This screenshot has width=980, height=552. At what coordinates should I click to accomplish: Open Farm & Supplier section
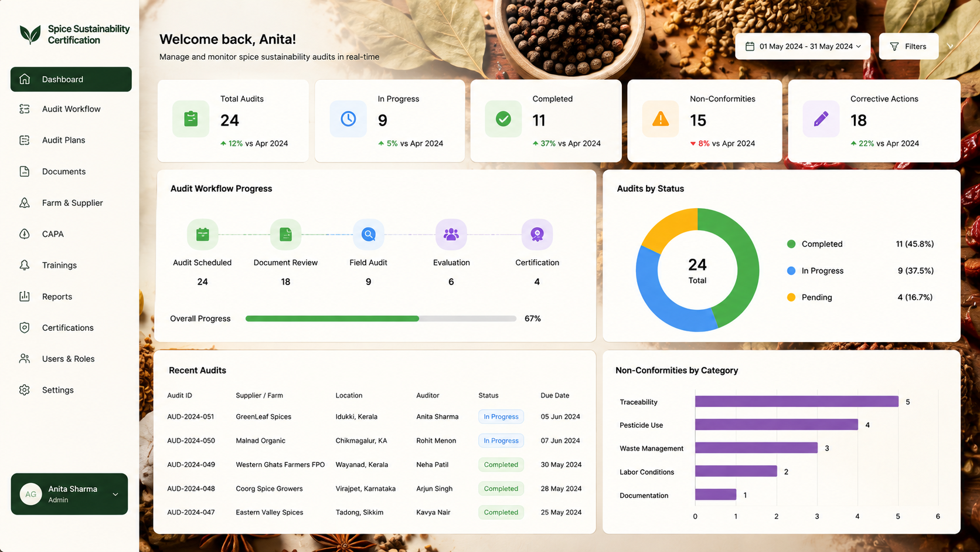[x=71, y=203]
